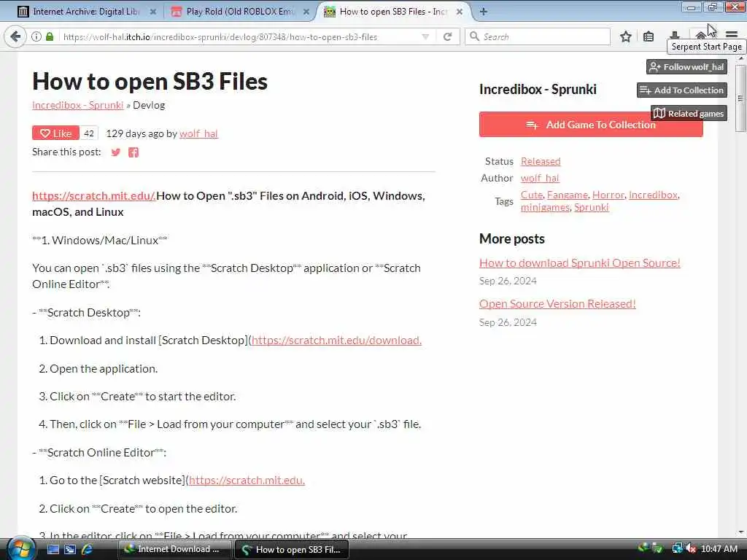Open scratch.mit.edu/download link
The width and height of the screenshot is (747, 560).
coord(336,341)
